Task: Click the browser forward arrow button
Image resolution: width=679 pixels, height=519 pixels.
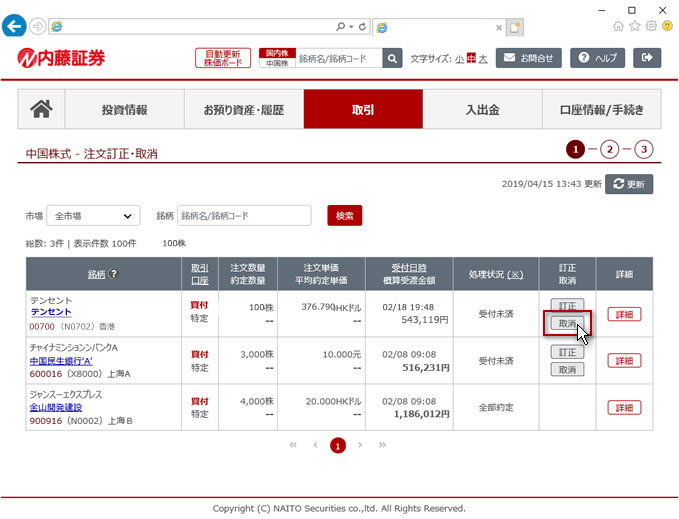Action: [38, 27]
